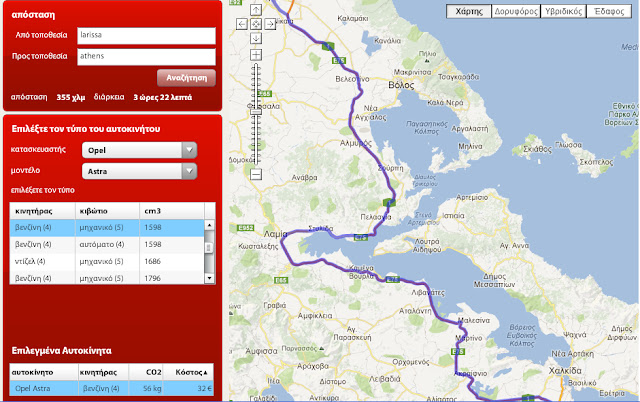
Task: Open the manufacturer dropdown showing Opel
Action: [139, 150]
